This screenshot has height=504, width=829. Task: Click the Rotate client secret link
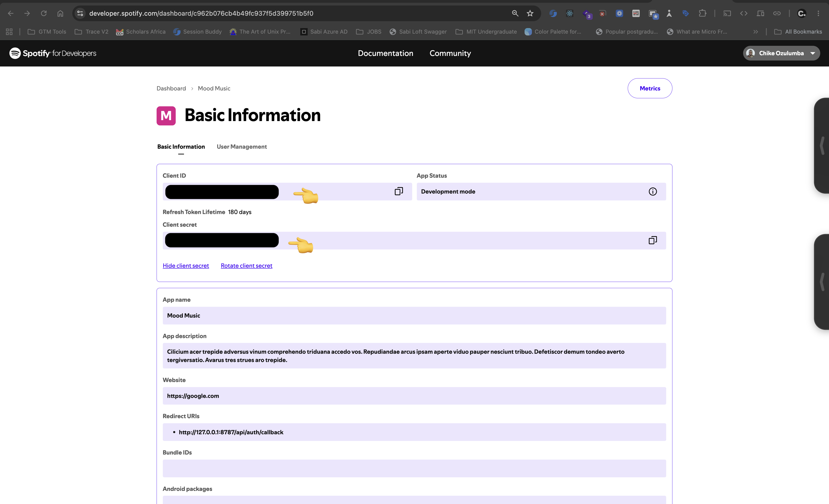(x=247, y=266)
